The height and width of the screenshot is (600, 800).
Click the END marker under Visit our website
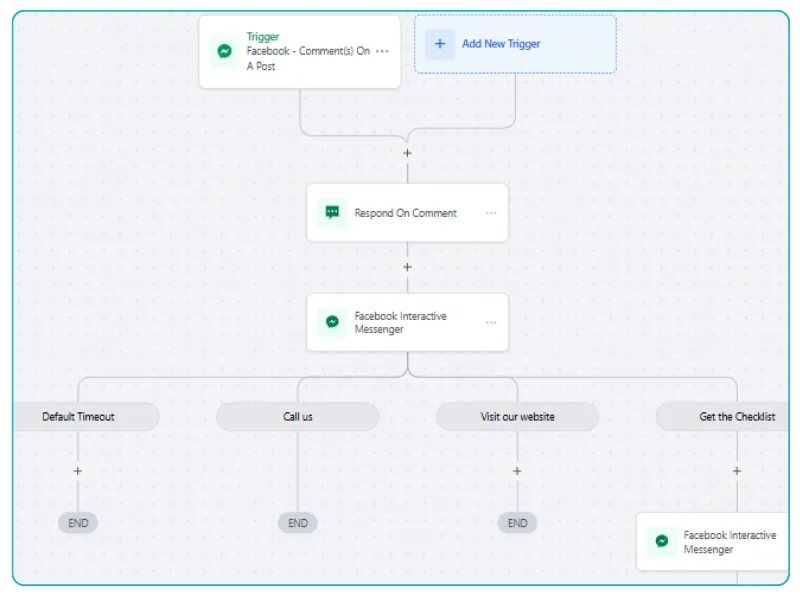pyautogui.click(x=517, y=523)
